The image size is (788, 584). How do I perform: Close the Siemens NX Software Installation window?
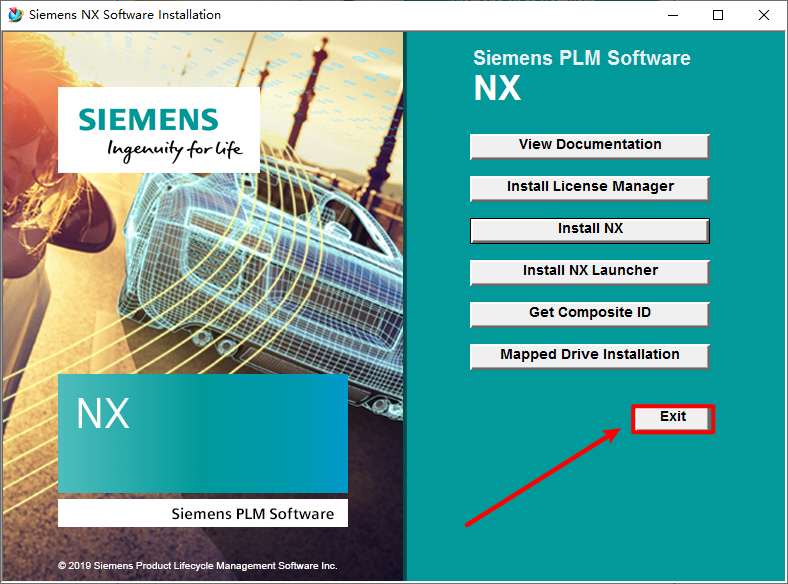point(764,15)
